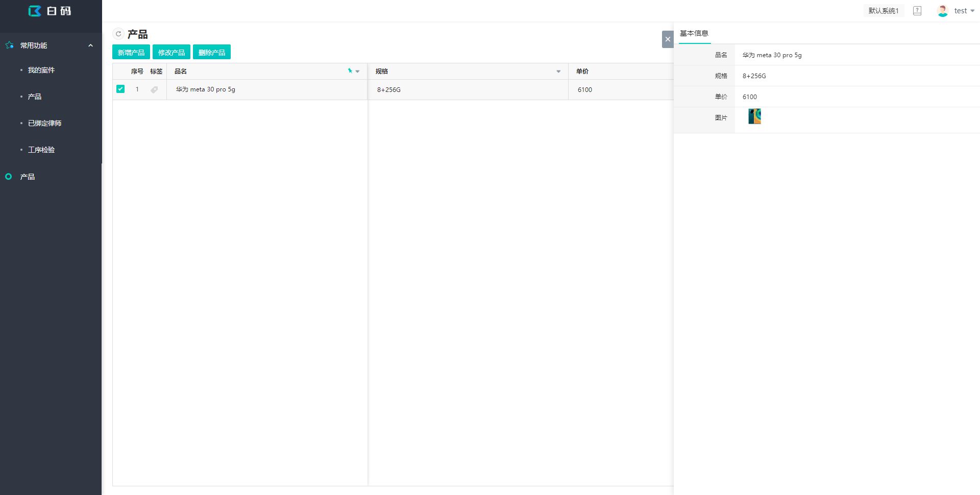Screen dimensions: 980x495
Task: Click the 产品 page title
Action: [x=138, y=34]
